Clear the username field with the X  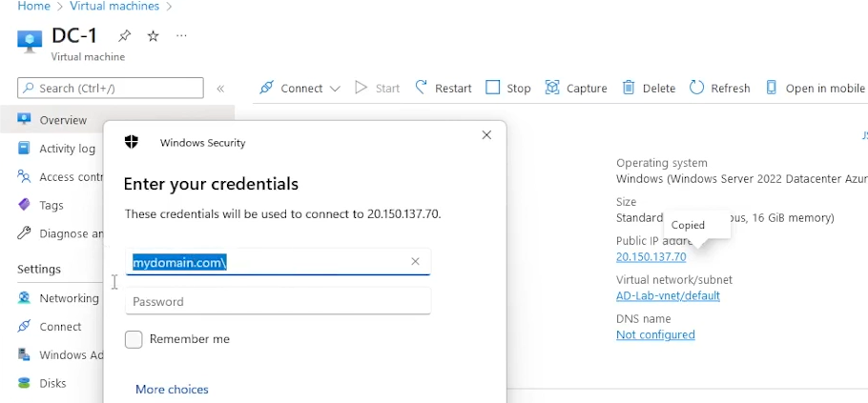point(415,261)
